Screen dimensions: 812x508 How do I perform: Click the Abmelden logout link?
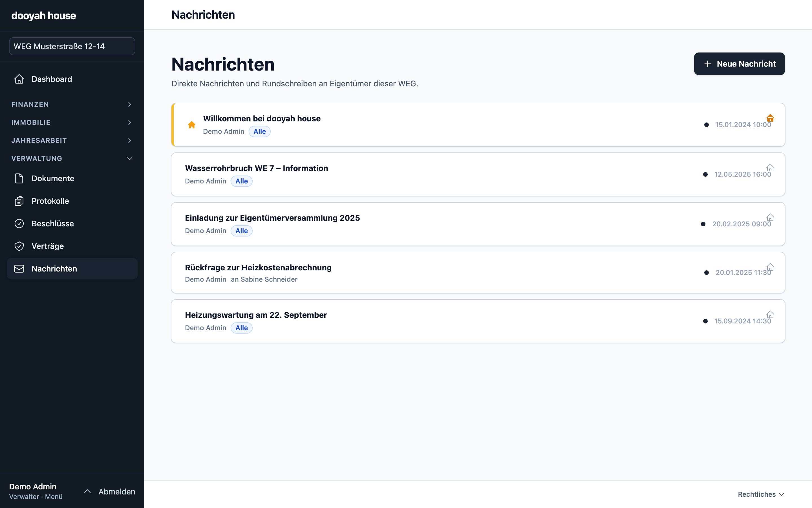[x=117, y=492]
